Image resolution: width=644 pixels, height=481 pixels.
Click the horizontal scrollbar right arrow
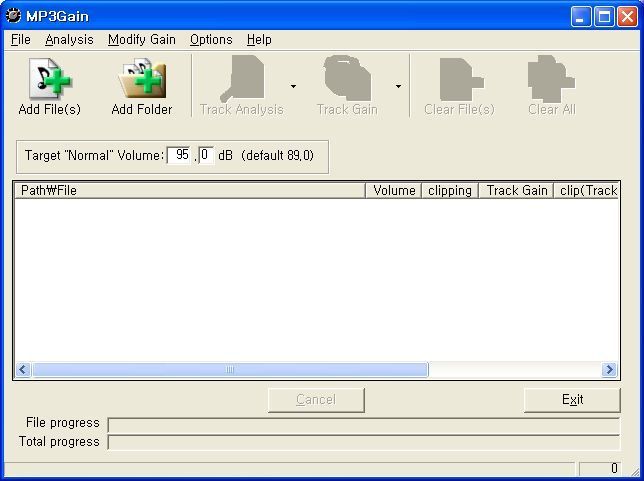coord(610,370)
